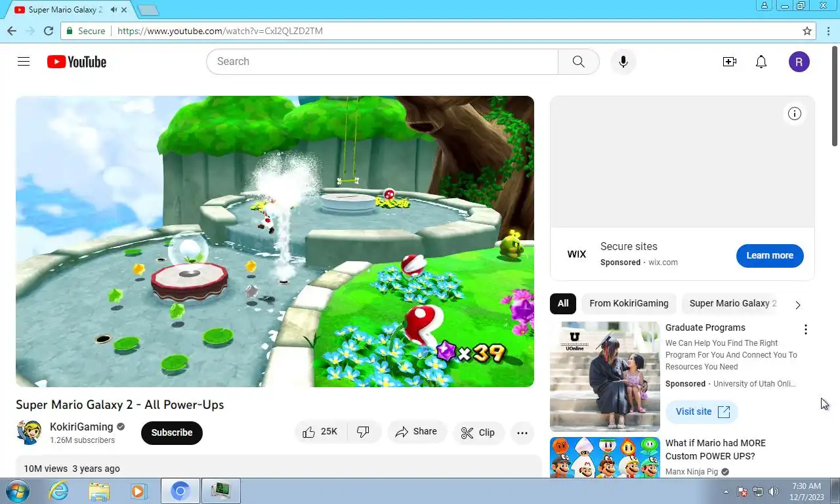Click the video title text
The image size is (840, 504).
[x=120, y=405]
